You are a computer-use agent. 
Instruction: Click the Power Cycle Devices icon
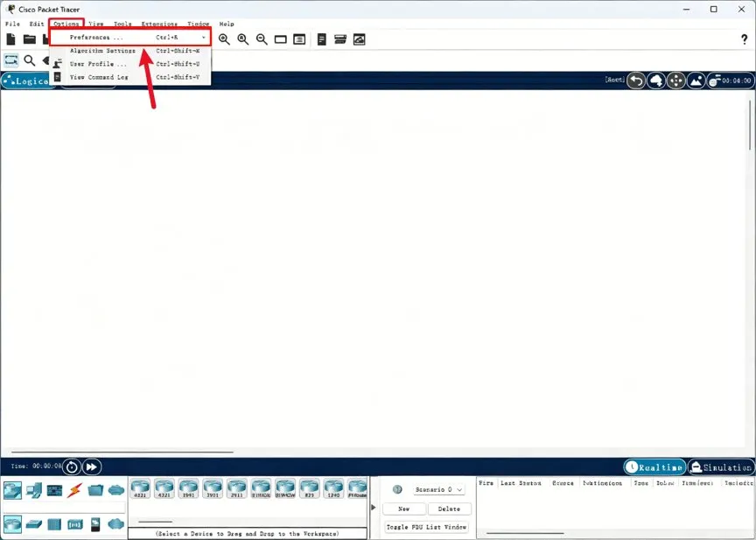[x=72, y=466]
